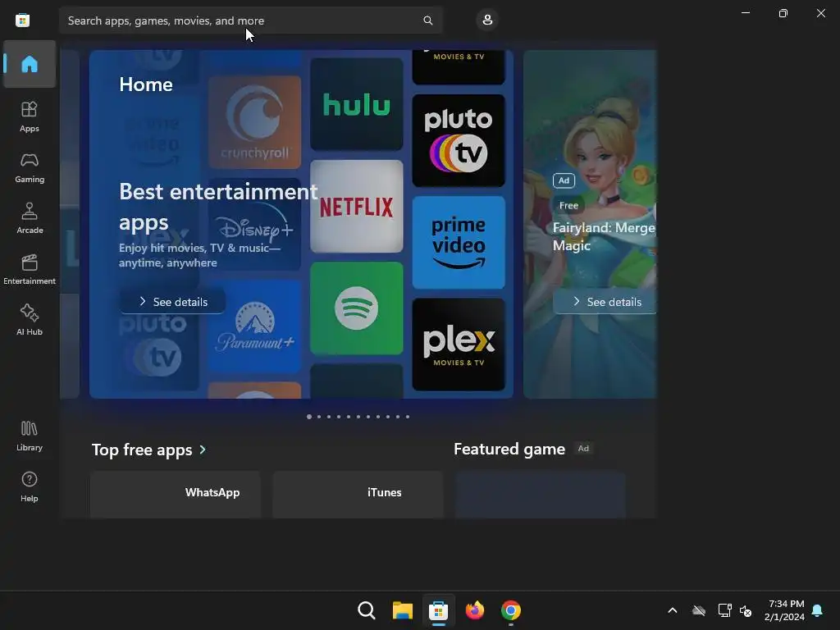This screenshot has height=630, width=840.
Task: Click the OneDrive cloud tray icon
Action: [x=699, y=610]
